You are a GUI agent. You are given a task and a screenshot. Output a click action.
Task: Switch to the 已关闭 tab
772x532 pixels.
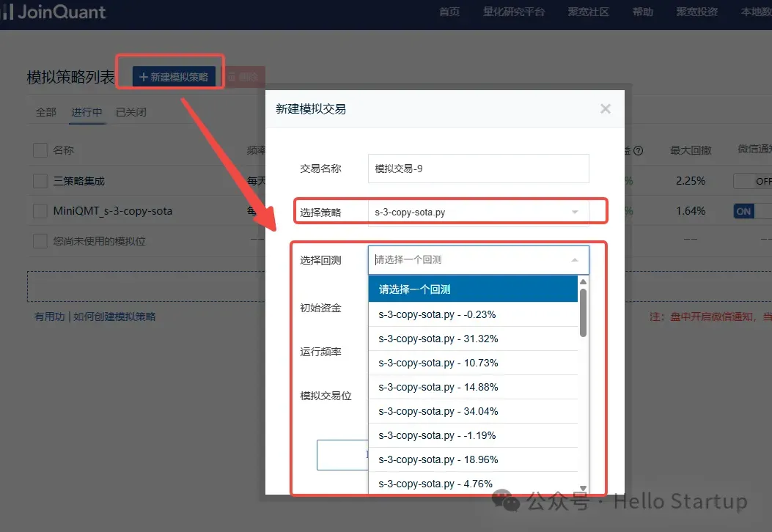click(x=131, y=112)
